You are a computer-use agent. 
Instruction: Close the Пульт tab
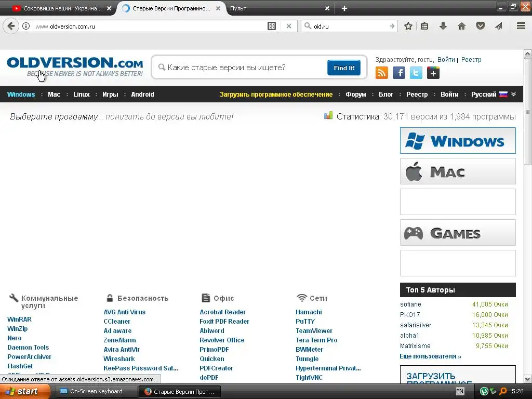tap(327, 8)
